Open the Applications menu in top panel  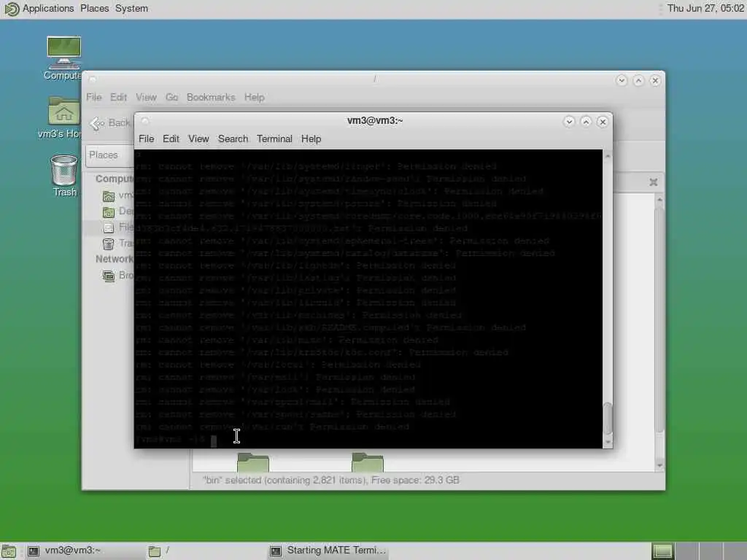click(48, 9)
